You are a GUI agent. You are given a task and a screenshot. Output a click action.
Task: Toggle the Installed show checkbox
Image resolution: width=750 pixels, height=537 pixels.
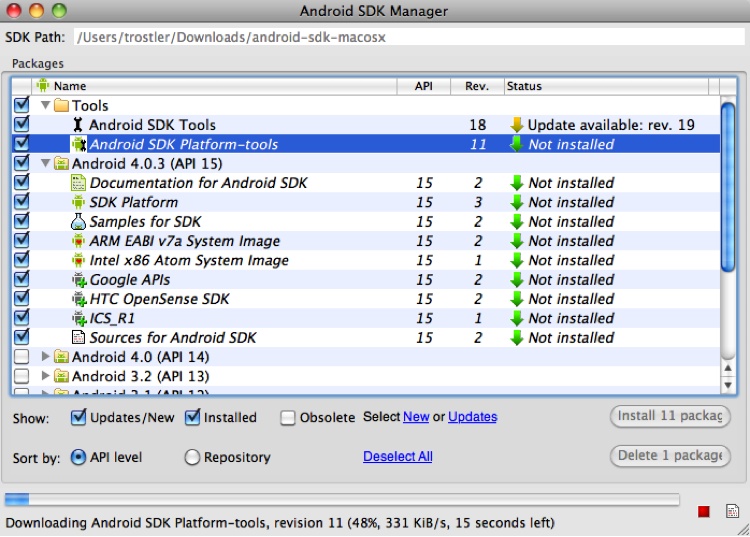click(x=193, y=417)
